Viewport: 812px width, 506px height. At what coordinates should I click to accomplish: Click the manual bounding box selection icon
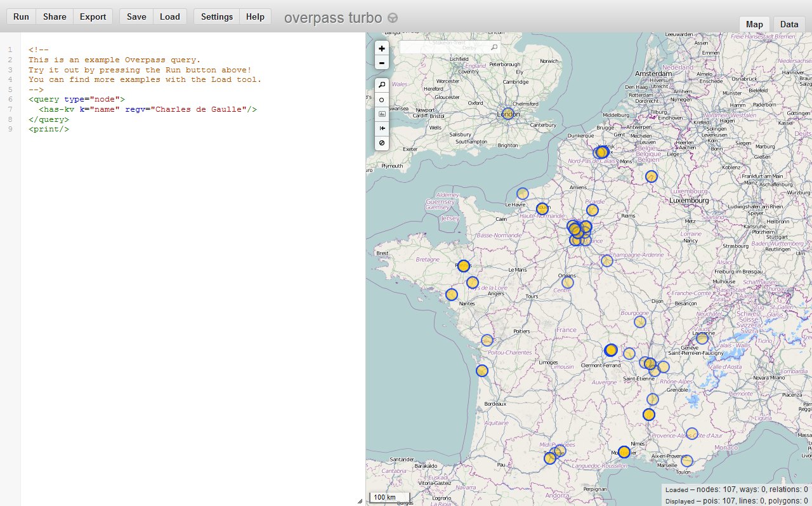pos(381,114)
